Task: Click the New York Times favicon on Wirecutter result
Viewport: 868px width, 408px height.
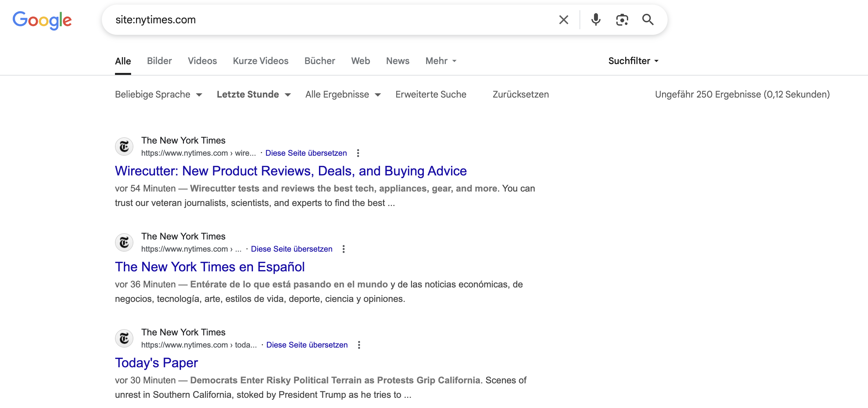Action: pos(124,147)
